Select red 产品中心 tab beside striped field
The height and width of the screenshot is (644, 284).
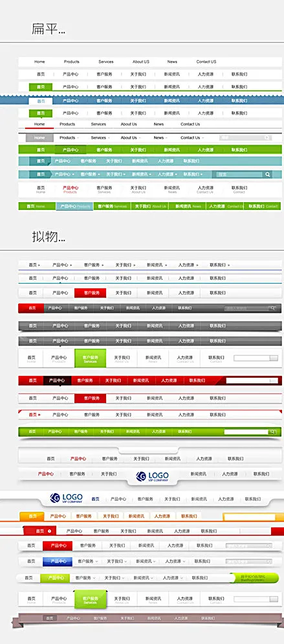pos(58,546)
